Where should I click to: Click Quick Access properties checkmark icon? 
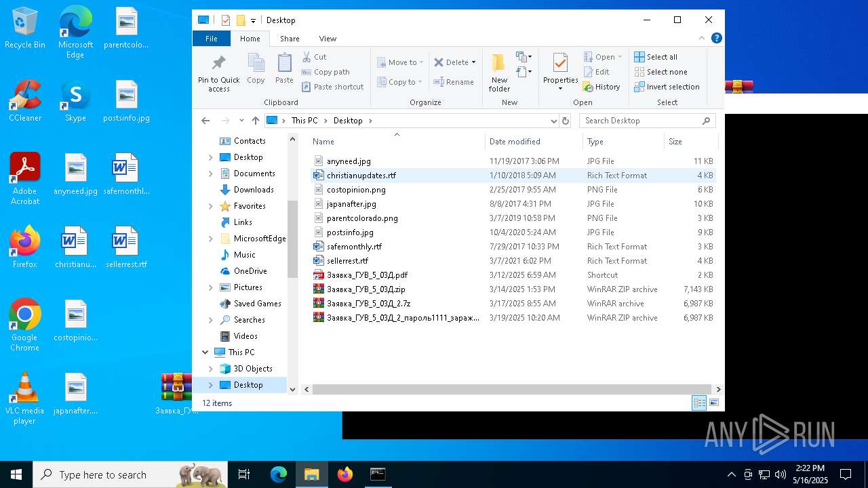tap(226, 20)
